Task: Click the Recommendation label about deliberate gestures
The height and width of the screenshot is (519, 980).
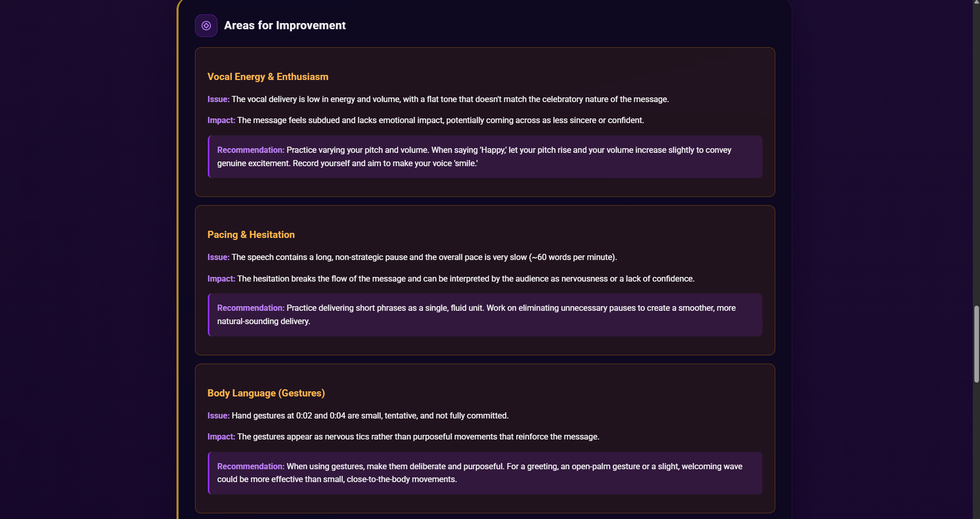Action: [x=250, y=467]
